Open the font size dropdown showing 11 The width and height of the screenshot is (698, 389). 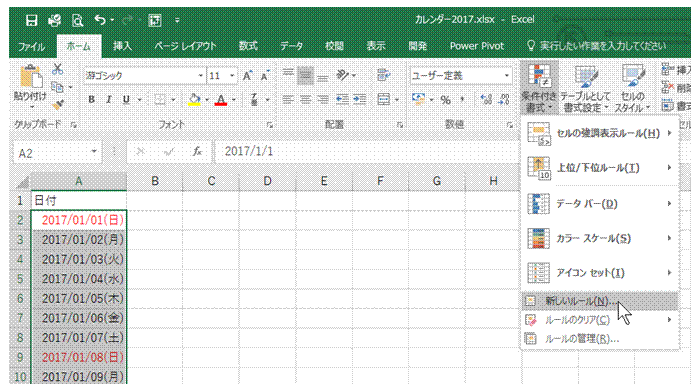(x=232, y=76)
